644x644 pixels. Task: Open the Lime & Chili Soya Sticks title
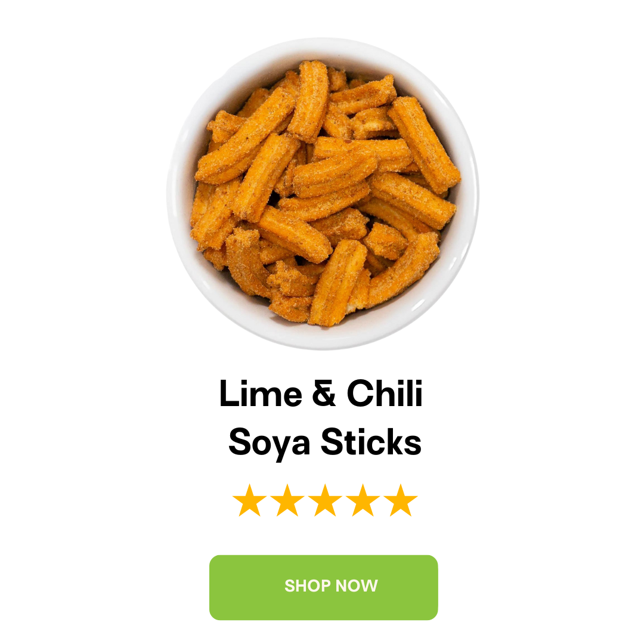tap(321, 417)
